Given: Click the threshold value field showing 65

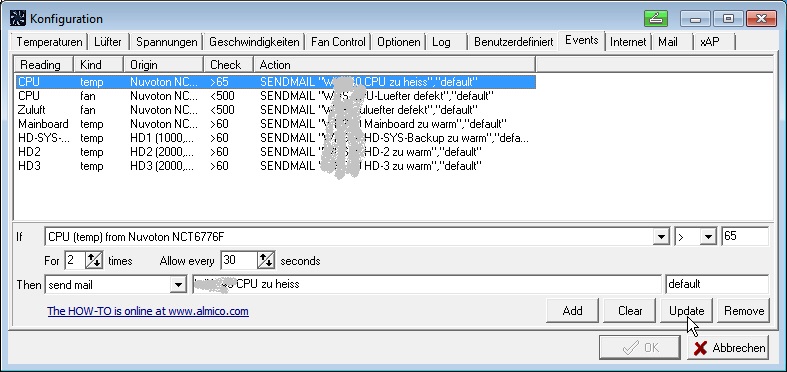Looking at the screenshot, I should pos(745,236).
